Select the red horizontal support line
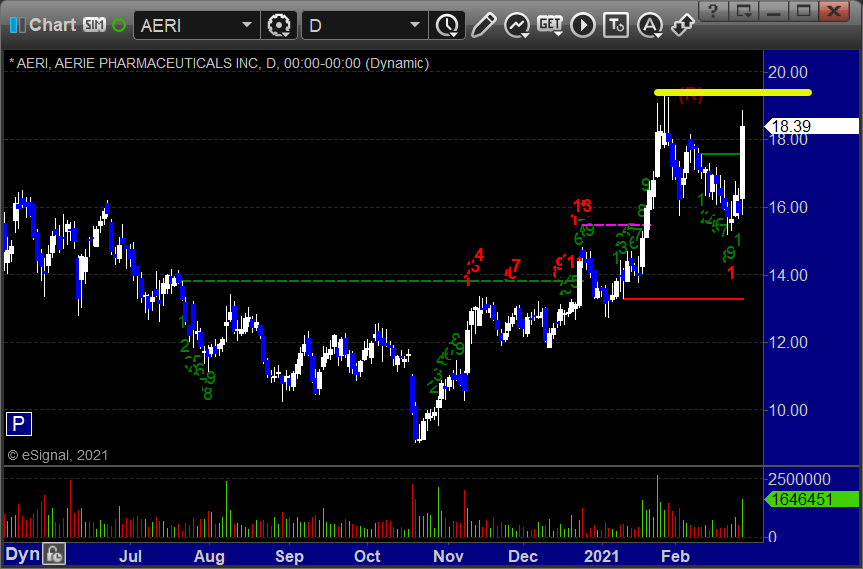The image size is (863, 569). (x=683, y=299)
